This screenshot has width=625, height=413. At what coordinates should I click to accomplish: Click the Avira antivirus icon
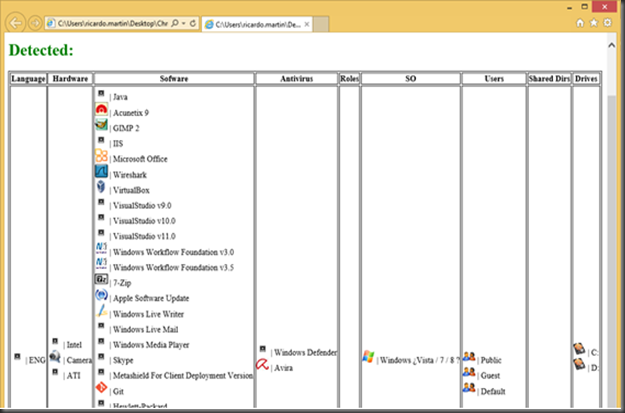(262, 364)
